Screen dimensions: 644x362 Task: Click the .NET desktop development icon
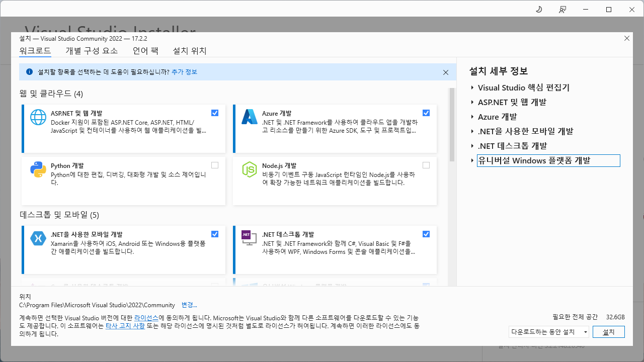click(250, 238)
